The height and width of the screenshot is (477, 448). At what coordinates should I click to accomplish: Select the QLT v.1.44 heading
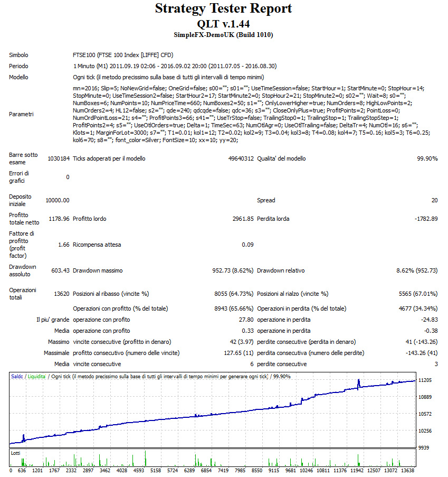pyautogui.click(x=223, y=24)
